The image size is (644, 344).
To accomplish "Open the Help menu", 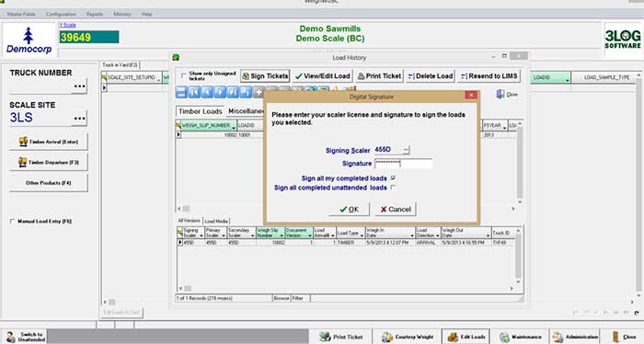I will [147, 14].
